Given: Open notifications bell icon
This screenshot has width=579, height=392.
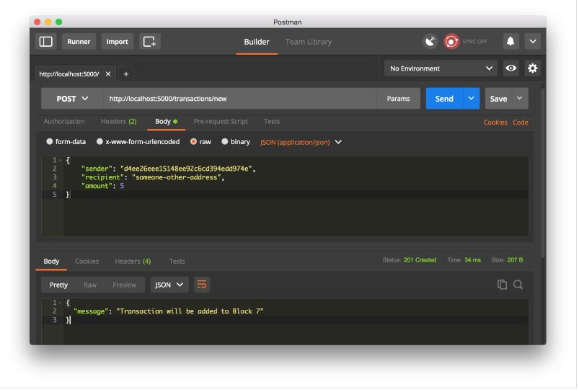Looking at the screenshot, I should pos(511,41).
